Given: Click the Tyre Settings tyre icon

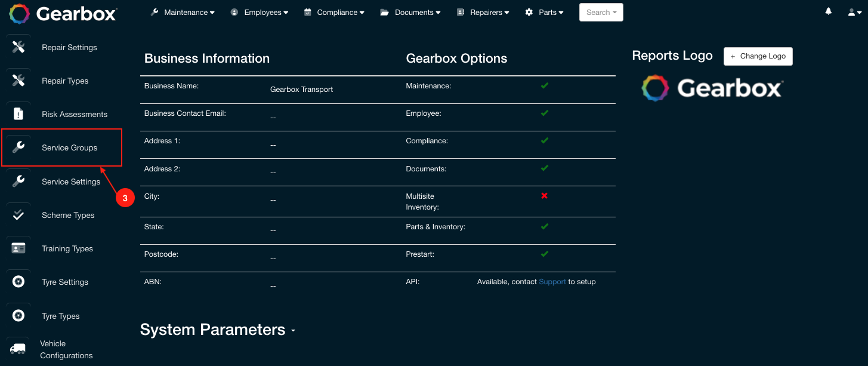Looking at the screenshot, I should point(18,282).
